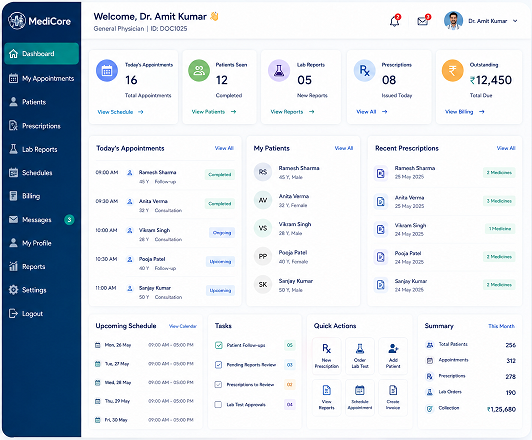
Task: Click View All under Prescriptions card
Action: [x=372, y=112]
